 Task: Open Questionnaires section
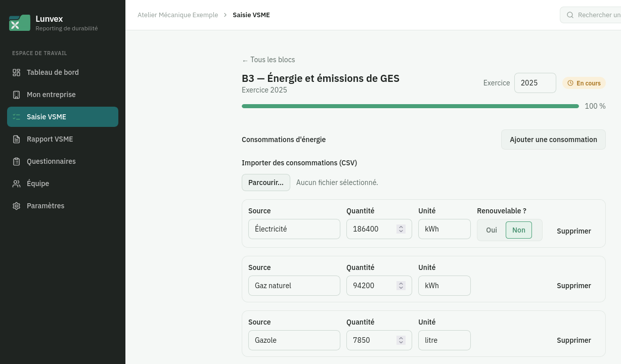click(63, 161)
